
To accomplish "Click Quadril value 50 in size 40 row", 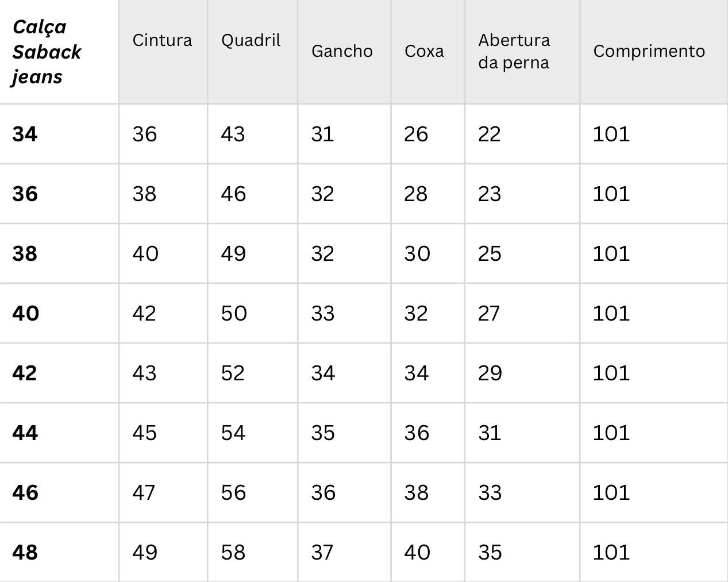I will pos(234,313).
